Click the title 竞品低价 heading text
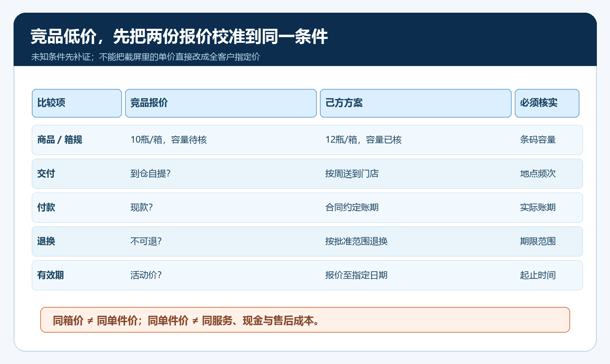Viewport: 610px width, 364px height. (x=179, y=37)
